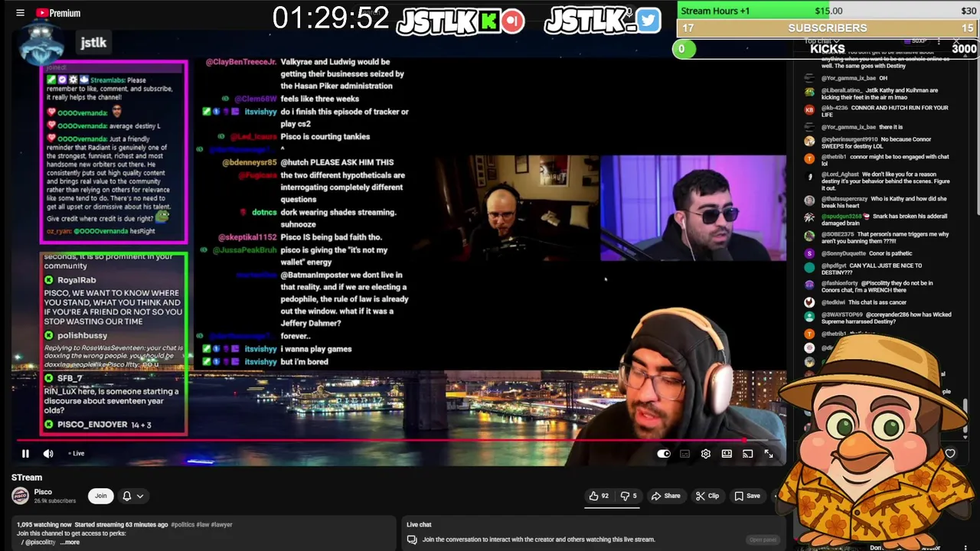Viewport: 980px width, 551px height.
Task: Open Pisco channel avatar
Action: tap(20, 496)
